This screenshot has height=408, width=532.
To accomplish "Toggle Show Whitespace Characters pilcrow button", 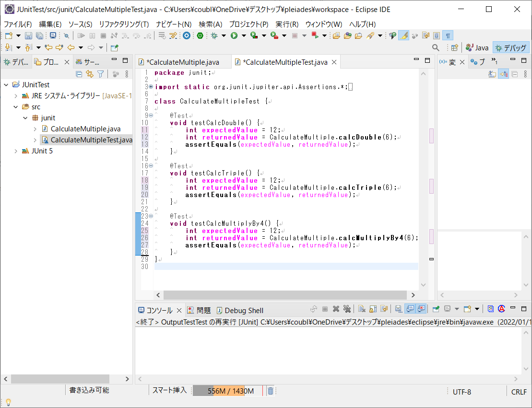I will (448, 35).
